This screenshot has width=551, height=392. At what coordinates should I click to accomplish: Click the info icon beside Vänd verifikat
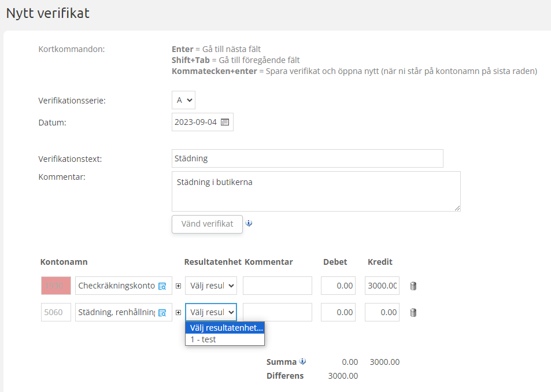tap(249, 223)
